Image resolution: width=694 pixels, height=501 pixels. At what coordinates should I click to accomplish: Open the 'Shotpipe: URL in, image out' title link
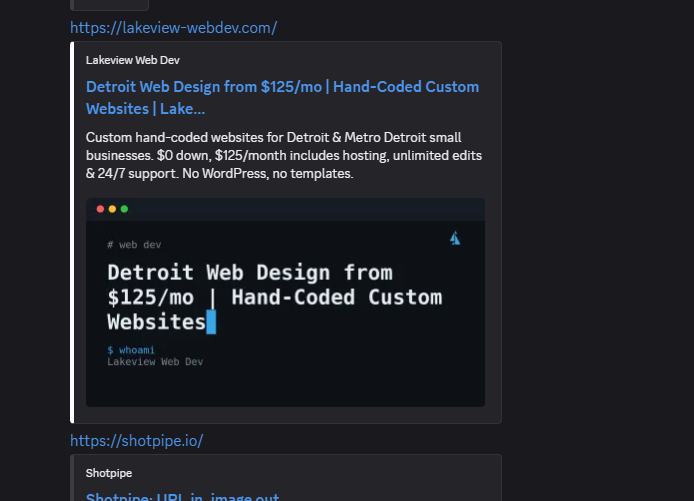click(x=182, y=496)
